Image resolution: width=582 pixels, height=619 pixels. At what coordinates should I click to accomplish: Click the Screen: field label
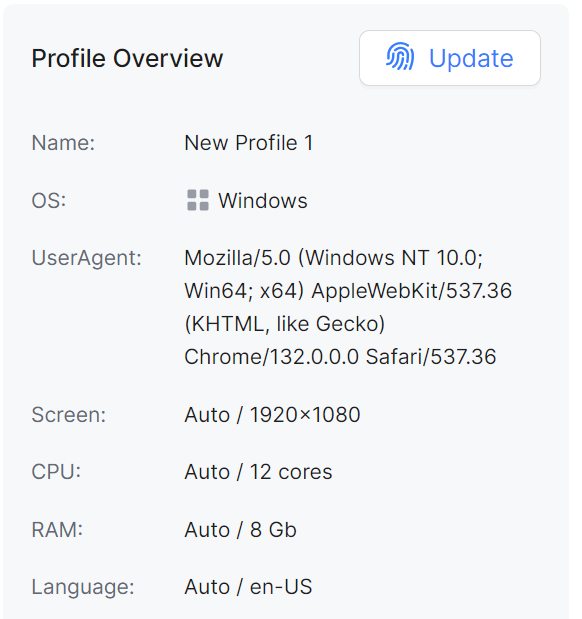coord(69,415)
